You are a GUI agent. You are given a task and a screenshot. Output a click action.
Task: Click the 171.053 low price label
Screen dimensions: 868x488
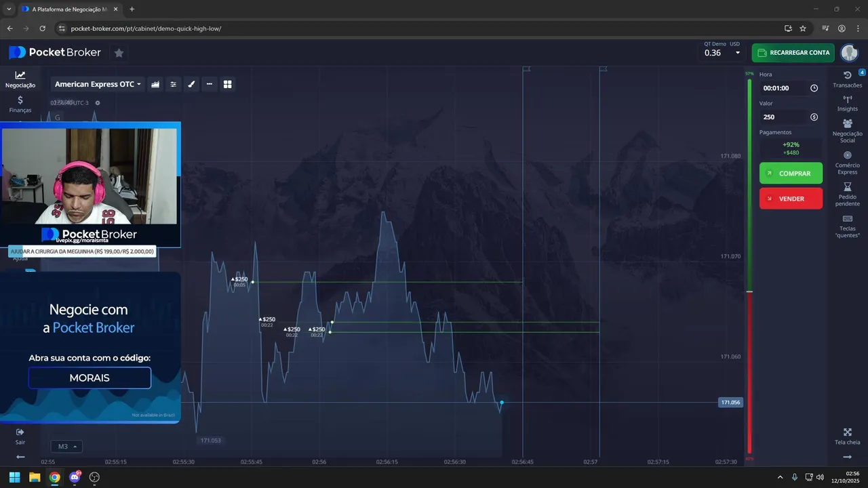(210, 441)
